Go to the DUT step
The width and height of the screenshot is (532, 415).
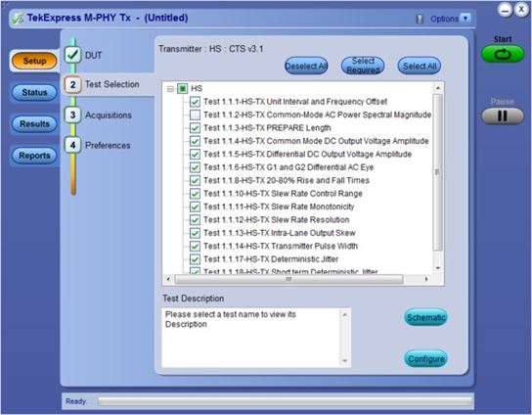93,56
